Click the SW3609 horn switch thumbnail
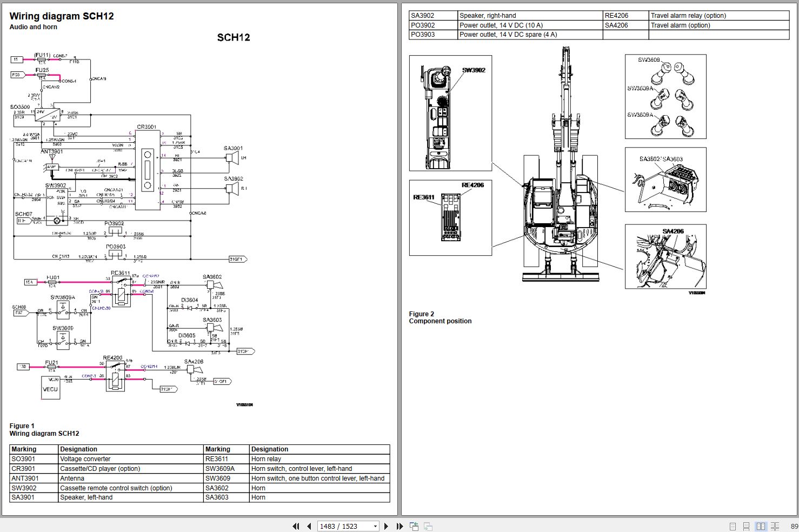The image size is (799, 532). (x=665, y=97)
